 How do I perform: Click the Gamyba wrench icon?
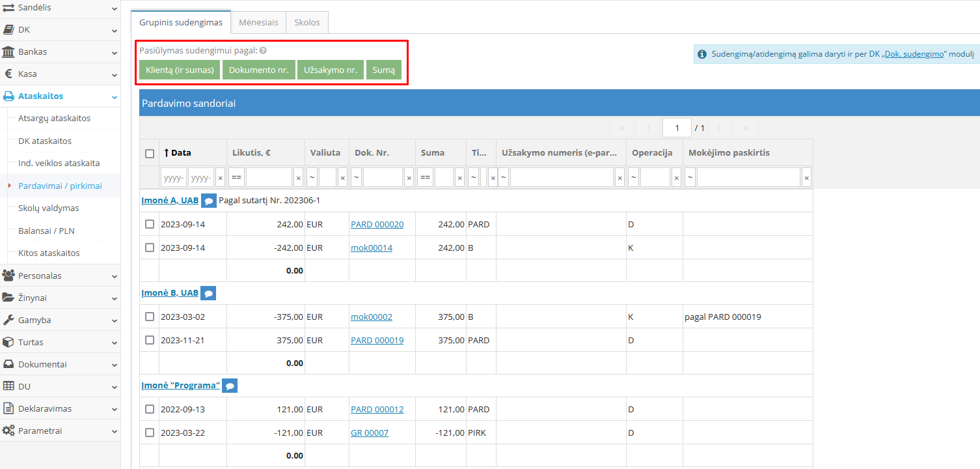[8, 320]
